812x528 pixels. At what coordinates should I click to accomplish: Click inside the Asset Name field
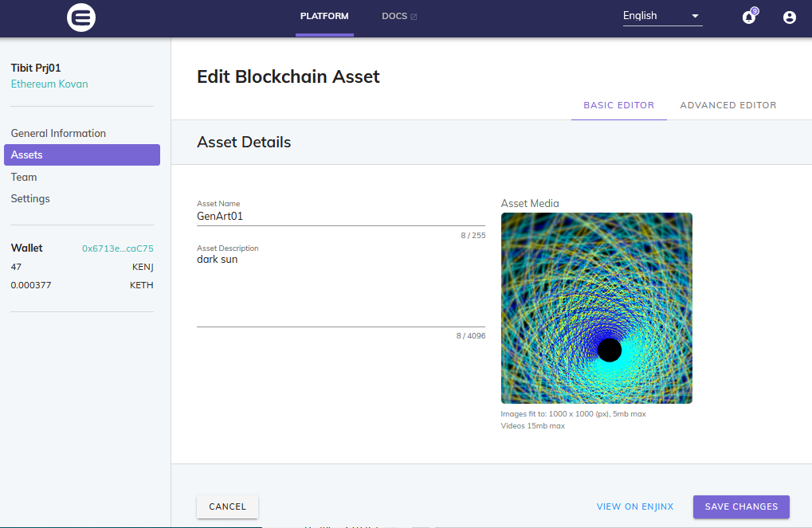click(x=340, y=216)
